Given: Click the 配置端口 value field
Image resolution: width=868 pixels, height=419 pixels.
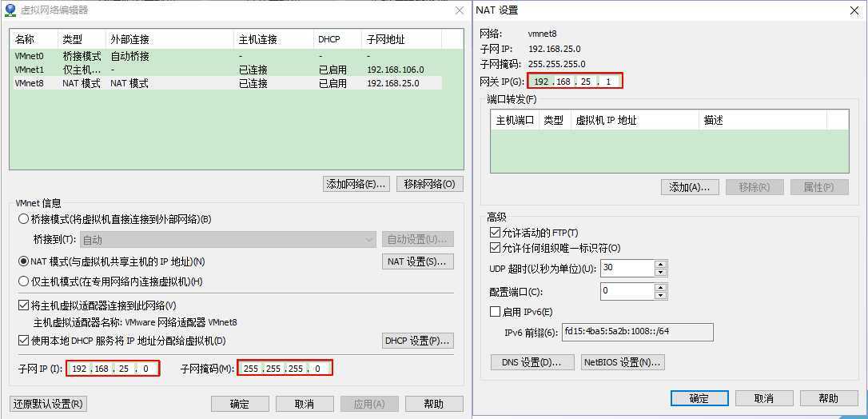Looking at the screenshot, I should tap(627, 290).
